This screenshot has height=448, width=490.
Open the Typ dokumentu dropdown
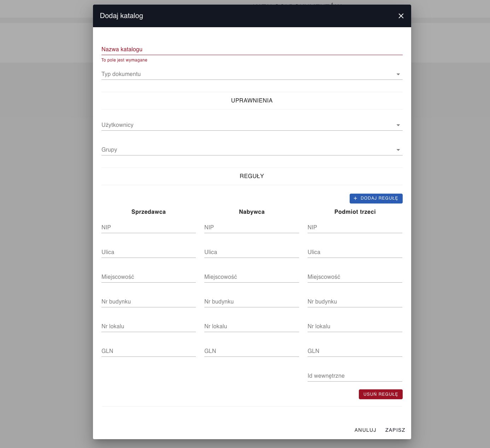click(x=252, y=74)
